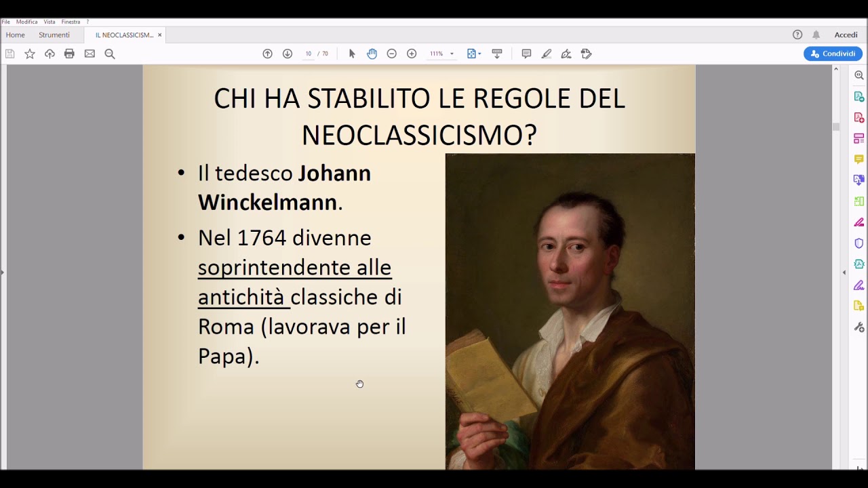The width and height of the screenshot is (868, 488).
Task: Open the Combine Files tool in right panel
Action: (x=859, y=180)
